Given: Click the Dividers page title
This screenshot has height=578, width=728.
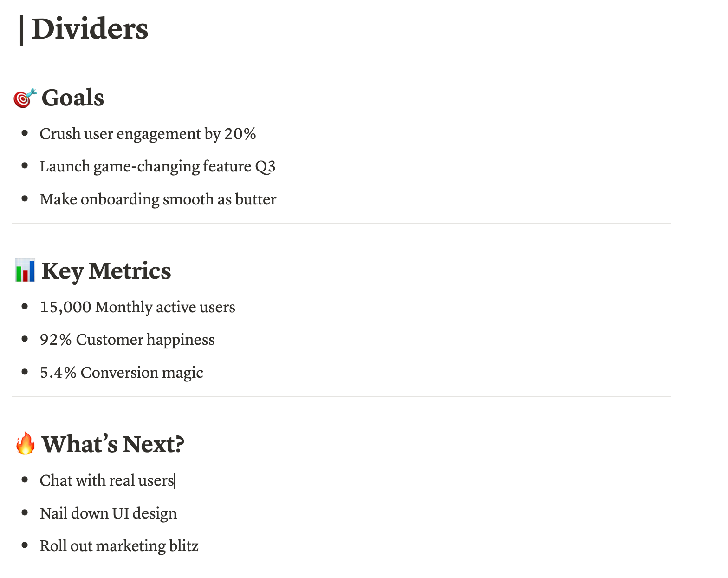Looking at the screenshot, I should (90, 29).
